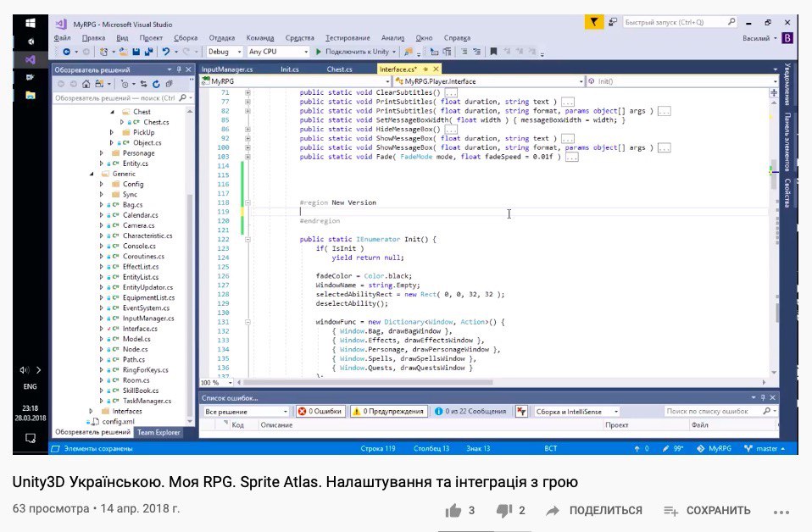This screenshot has height=532, width=812.
Task: Switch to the Chest.cs editor tab
Action: pos(339,69)
